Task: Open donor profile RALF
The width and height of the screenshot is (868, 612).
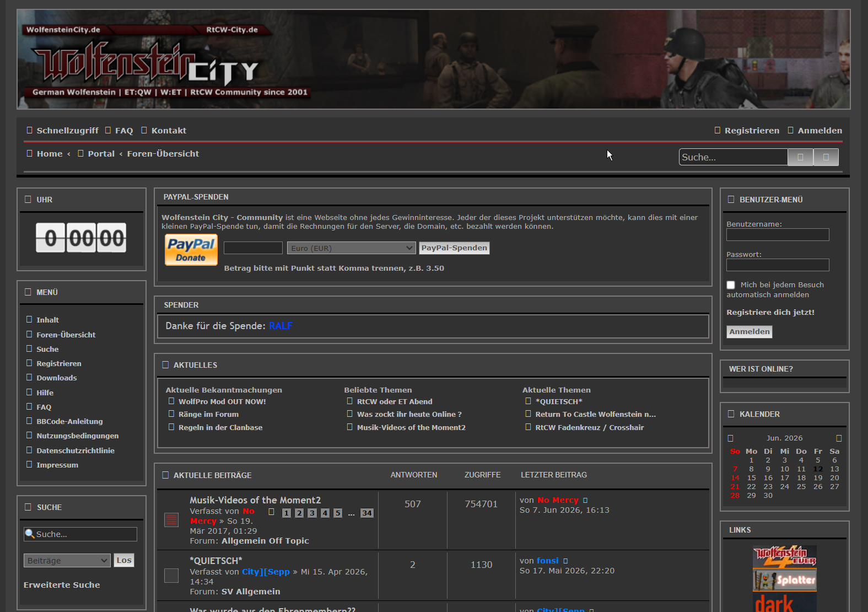Action: 281,326
